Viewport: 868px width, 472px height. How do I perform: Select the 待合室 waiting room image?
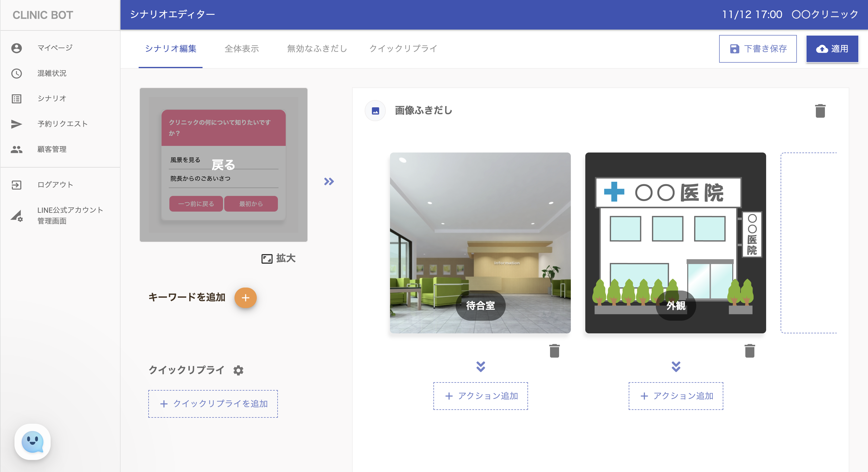tap(480, 243)
